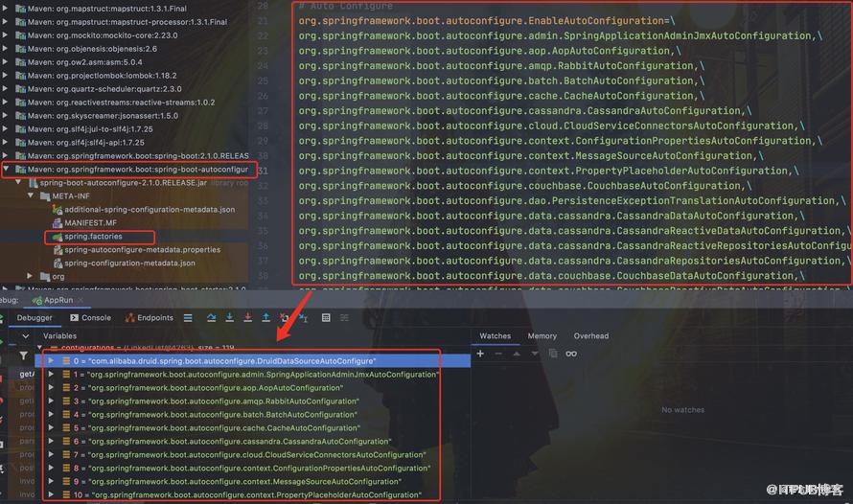Switch to the Console tab
Screen dimensions: 853x504
click(90, 317)
